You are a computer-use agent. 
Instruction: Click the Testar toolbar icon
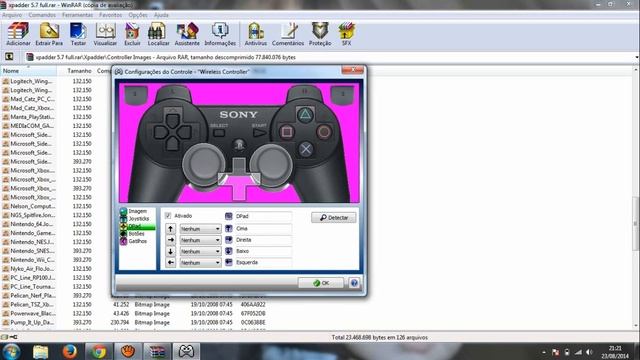click(78, 34)
